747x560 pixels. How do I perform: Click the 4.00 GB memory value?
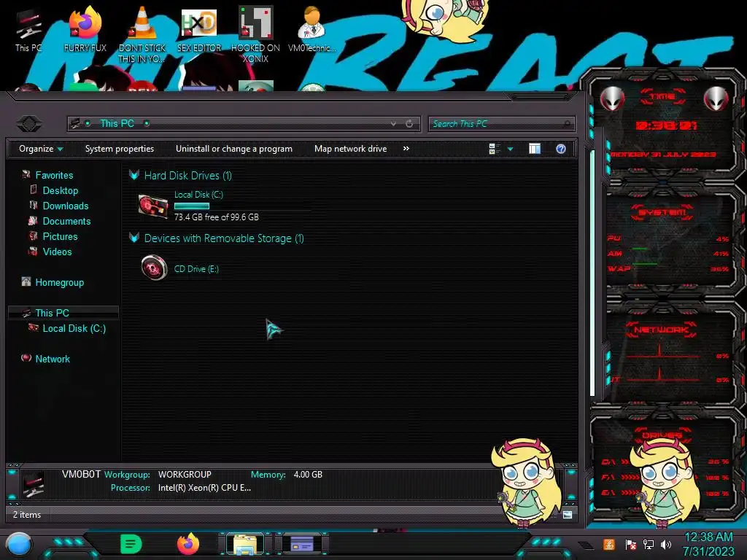308,474
